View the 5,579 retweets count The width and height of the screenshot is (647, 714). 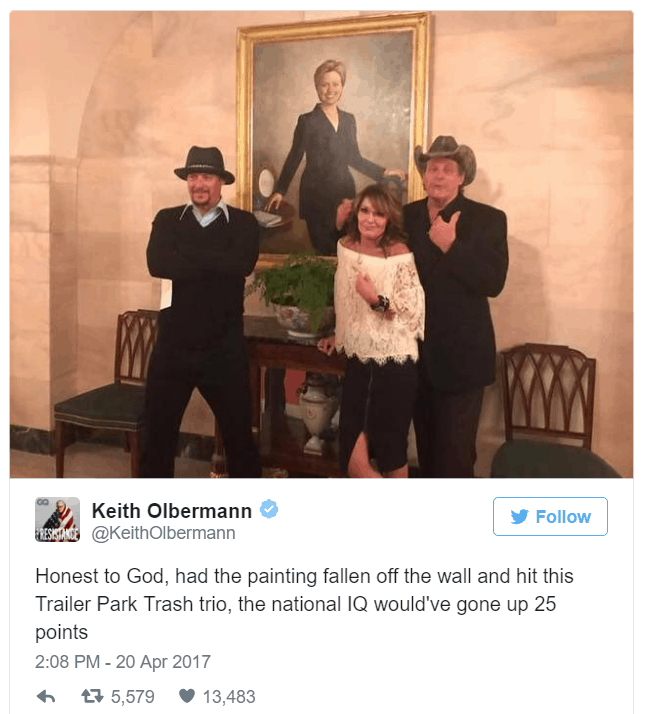pyautogui.click(x=133, y=697)
